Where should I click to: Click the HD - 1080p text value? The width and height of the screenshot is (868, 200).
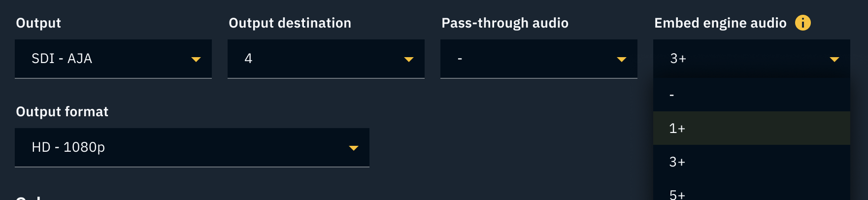(68, 147)
